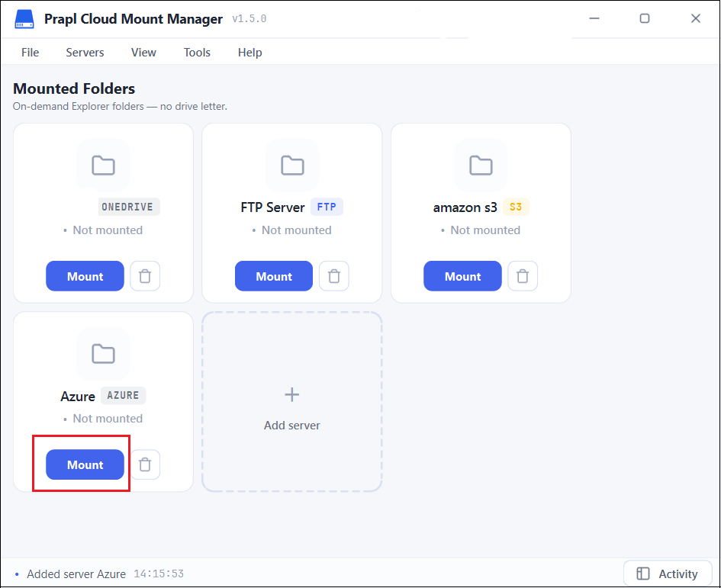This screenshot has height=588, width=721.
Task: Click Not mounted status under OneDrive badge
Action: pyautogui.click(x=108, y=230)
